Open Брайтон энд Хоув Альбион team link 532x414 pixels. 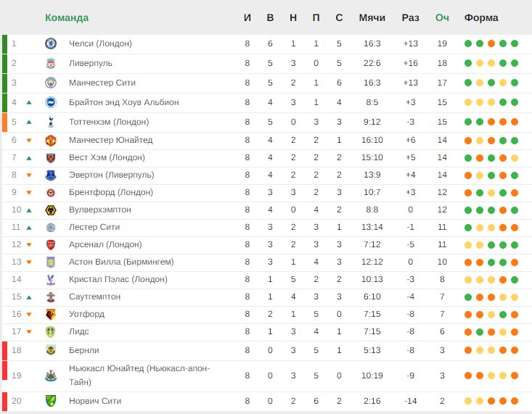[x=124, y=102]
